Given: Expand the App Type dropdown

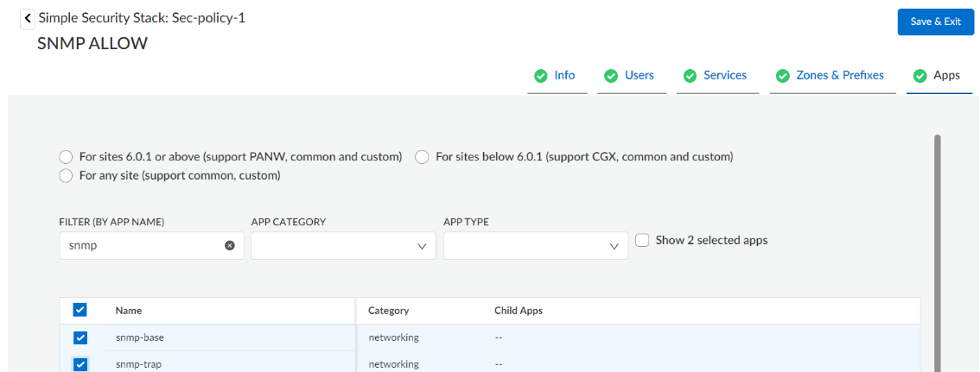Looking at the screenshot, I should [x=535, y=246].
